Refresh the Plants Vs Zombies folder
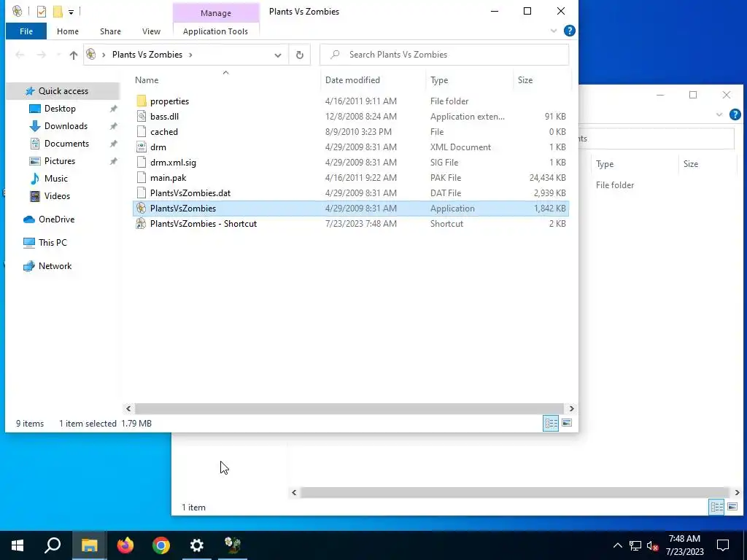 300,55
